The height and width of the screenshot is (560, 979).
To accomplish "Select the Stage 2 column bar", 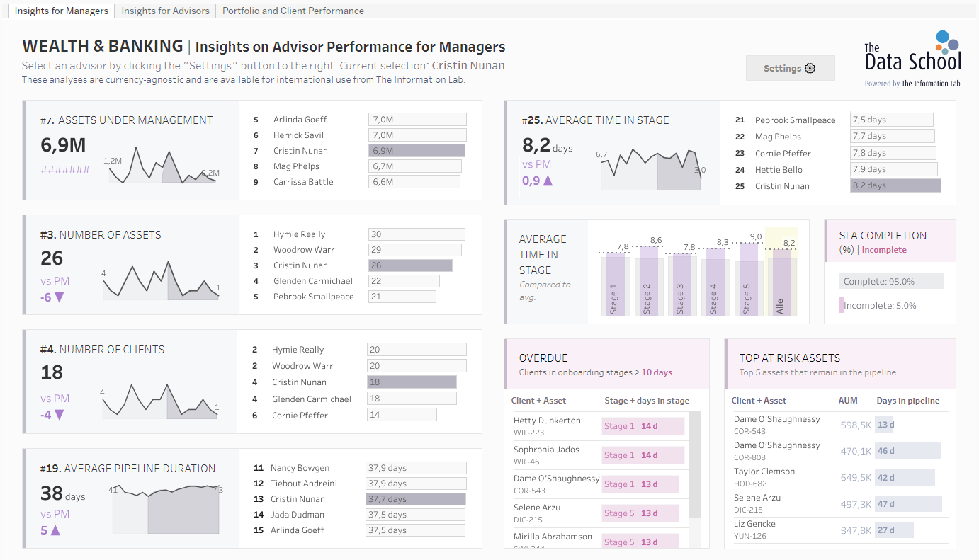I will tap(648, 281).
